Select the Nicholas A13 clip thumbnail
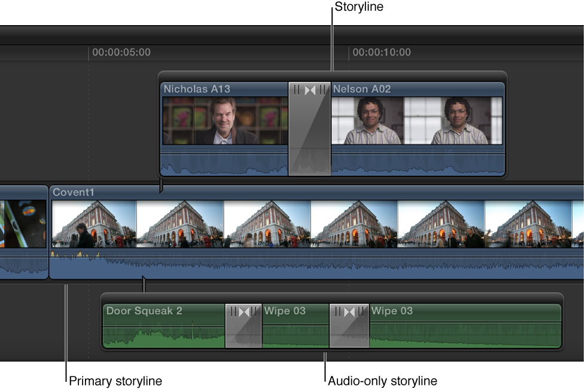Image resolution: width=585 pixels, height=392 pixels. (225, 121)
